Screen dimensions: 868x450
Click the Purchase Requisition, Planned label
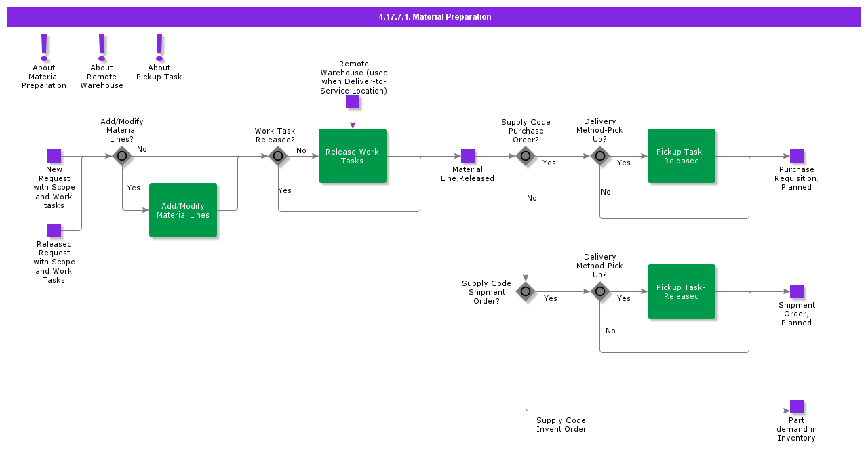[797, 178]
